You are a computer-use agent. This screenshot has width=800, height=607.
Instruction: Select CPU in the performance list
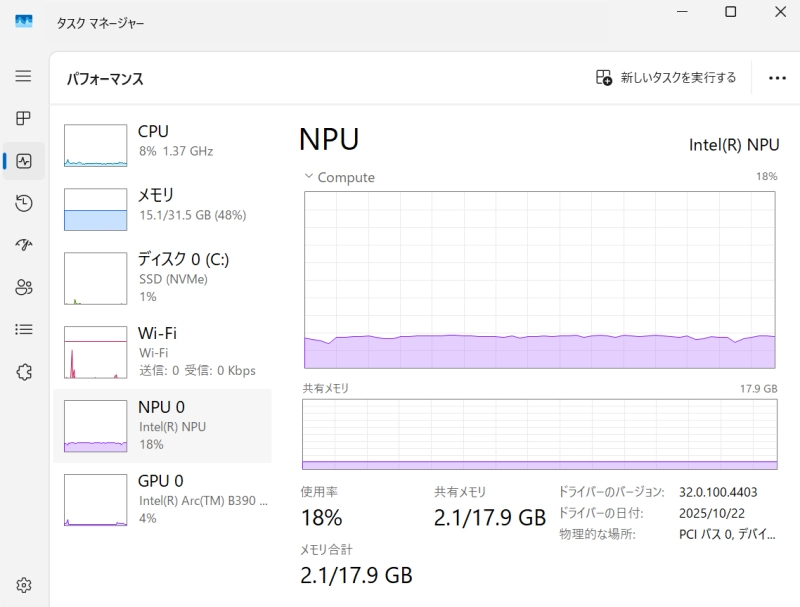click(x=162, y=145)
